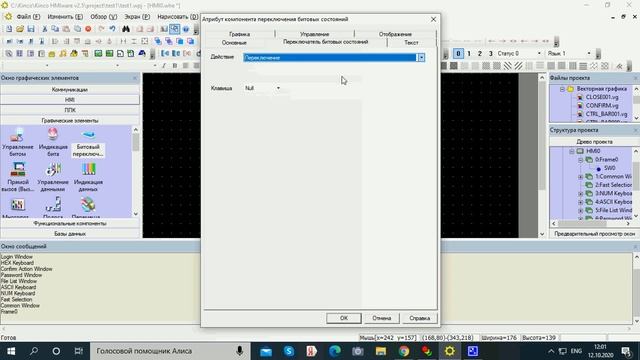The image size is (640, 360).
Task: Select the SW0 item in project tree
Action: pos(609,168)
